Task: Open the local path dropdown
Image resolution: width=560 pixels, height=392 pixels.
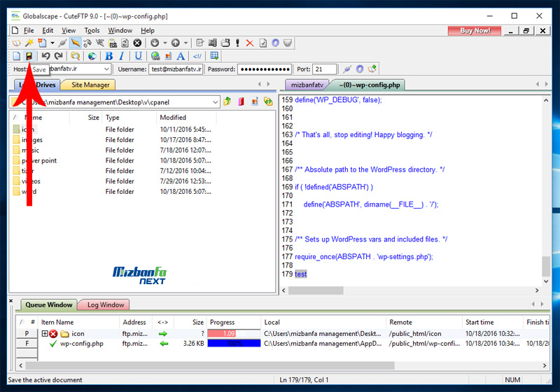Action: click(x=214, y=102)
